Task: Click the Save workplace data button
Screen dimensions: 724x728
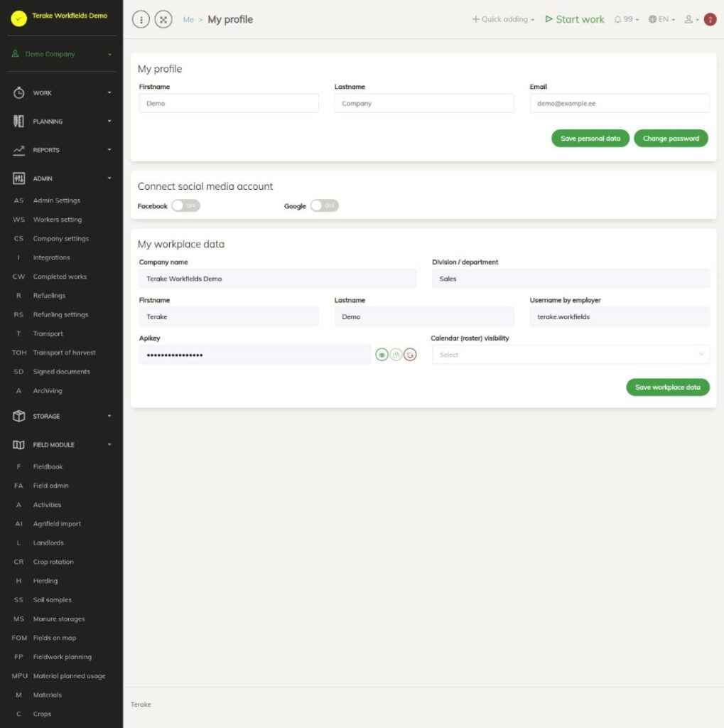Action: [x=668, y=387]
